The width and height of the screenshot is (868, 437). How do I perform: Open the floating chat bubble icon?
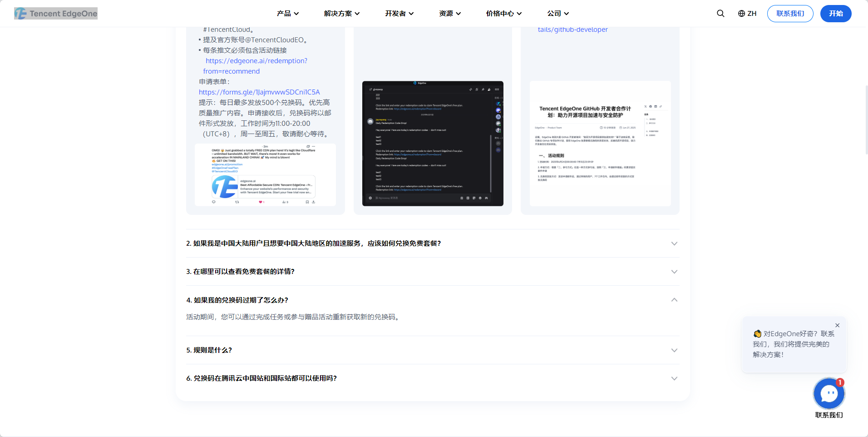point(829,394)
